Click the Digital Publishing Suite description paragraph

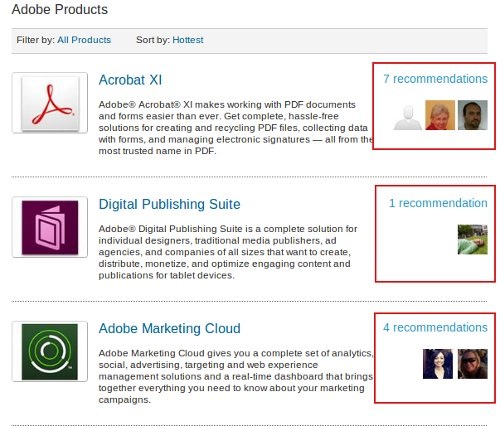tap(228, 252)
